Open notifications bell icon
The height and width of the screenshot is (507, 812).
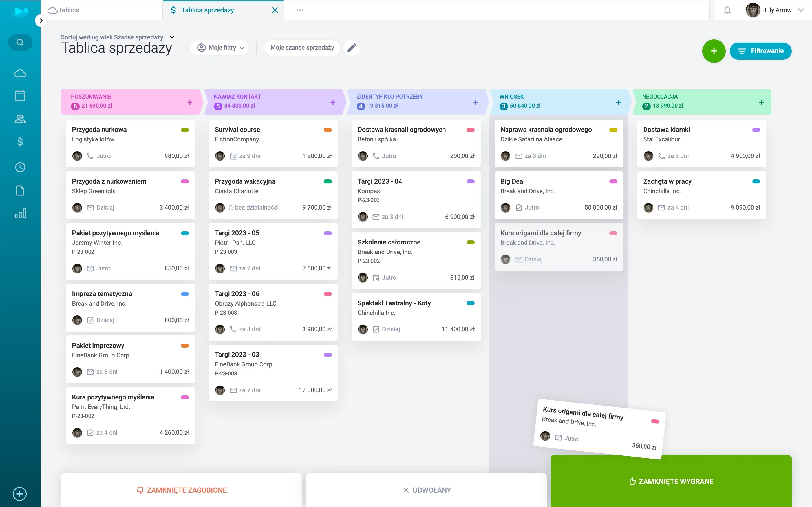tap(727, 10)
